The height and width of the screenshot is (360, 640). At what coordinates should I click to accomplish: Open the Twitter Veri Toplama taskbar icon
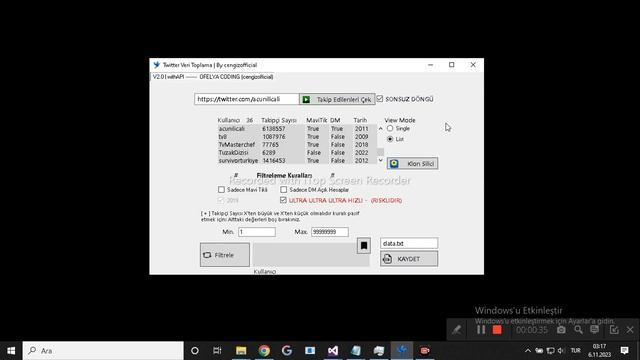point(402,351)
